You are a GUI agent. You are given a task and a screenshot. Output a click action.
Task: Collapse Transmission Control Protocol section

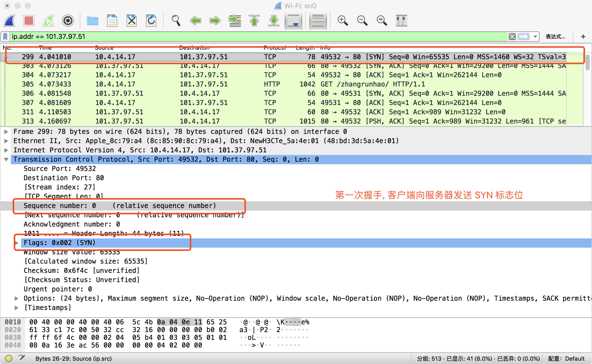tap(6, 159)
